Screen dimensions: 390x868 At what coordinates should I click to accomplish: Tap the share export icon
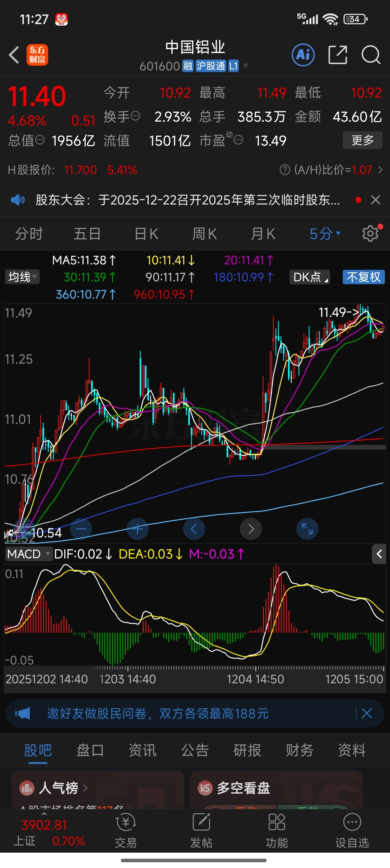click(x=338, y=55)
